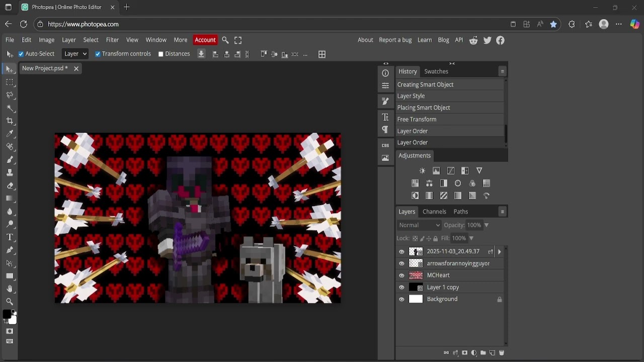Image resolution: width=644 pixels, height=362 pixels.
Task: Select the Pen tool
Action: click(x=10, y=250)
